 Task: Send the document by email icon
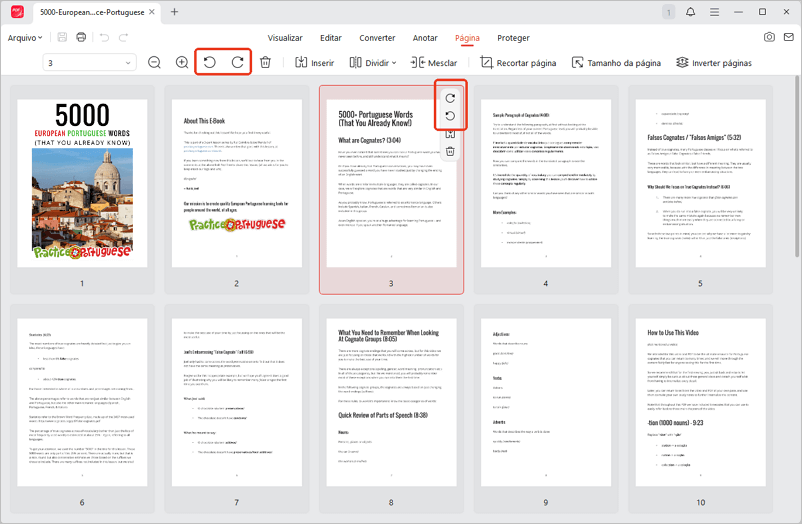pyautogui.click(x=789, y=37)
